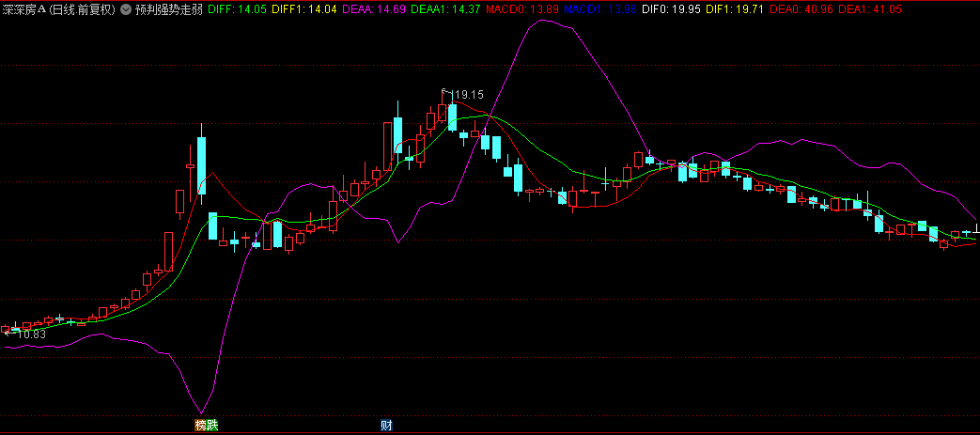This screenshot has height=435, width=980.
Task: Click the 119.15 high price label
Action: point(468,95)
